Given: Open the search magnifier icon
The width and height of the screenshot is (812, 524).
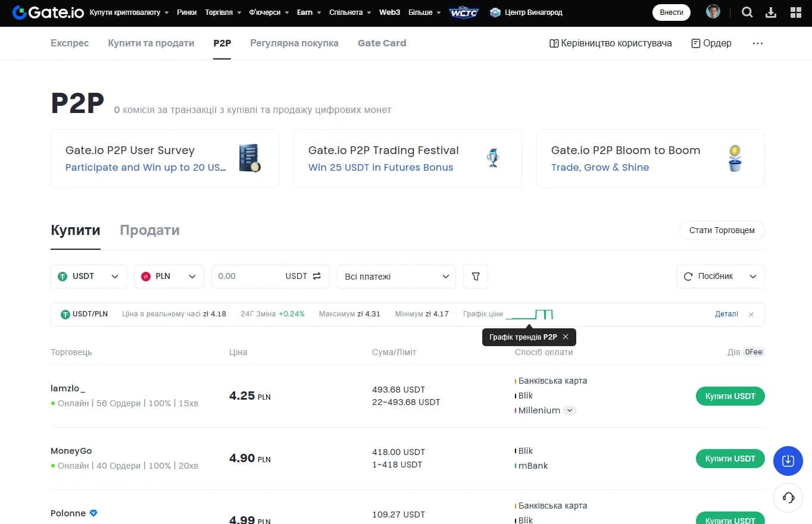Looking at the screenshot, I should pyautogui.click(x=747, y=12).
